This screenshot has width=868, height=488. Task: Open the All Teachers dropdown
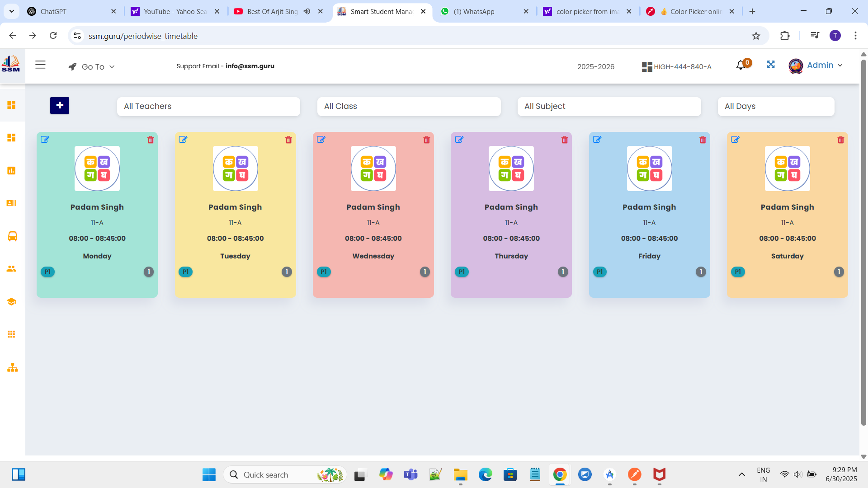coord(208,106)
